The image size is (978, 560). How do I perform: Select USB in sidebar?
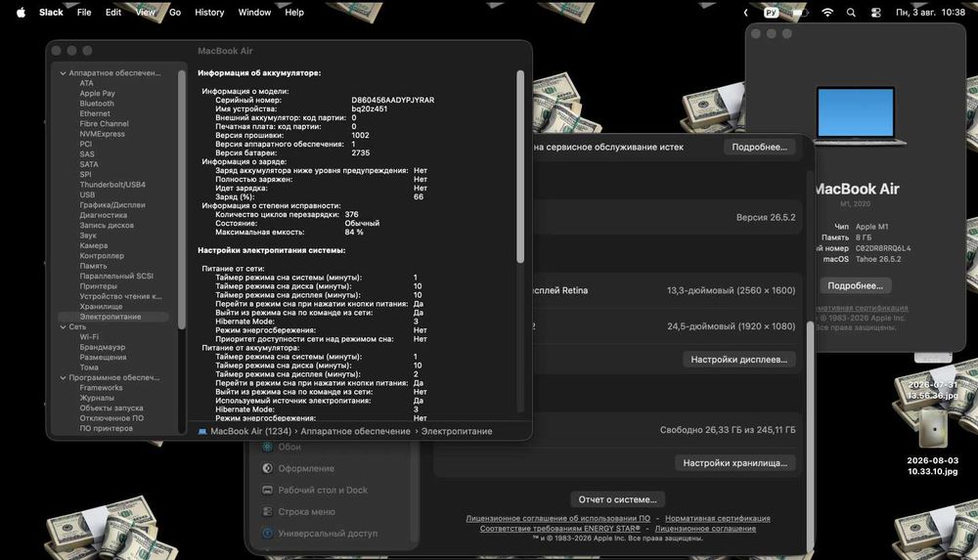pyautogui.click(x=87, y=194)
